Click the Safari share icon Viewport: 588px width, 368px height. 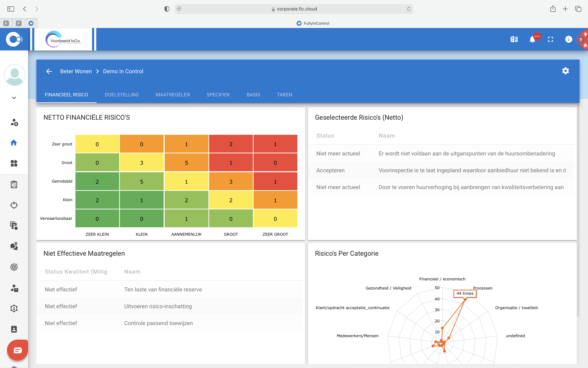tap(553, 9)
